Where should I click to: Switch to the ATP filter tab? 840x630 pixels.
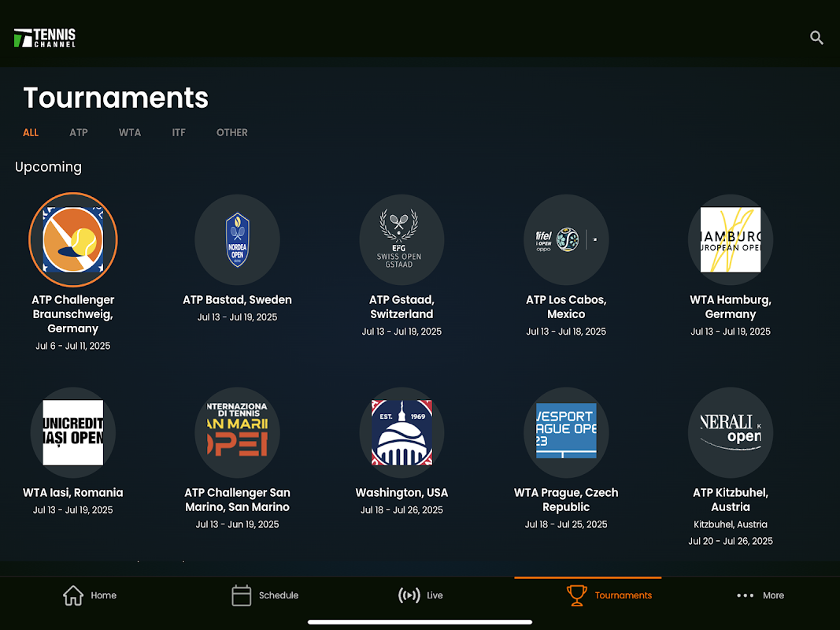click(78, 132)
